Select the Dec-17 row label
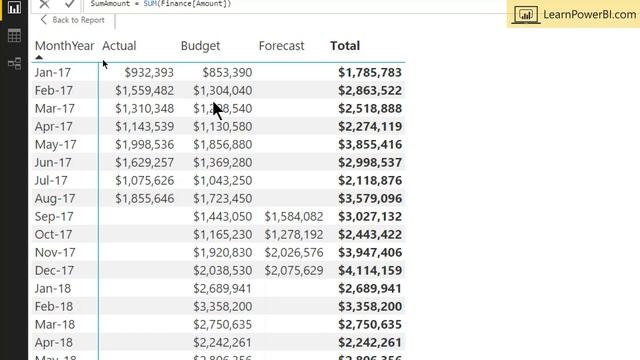This screenshot has width=640, height=360. 54,270
